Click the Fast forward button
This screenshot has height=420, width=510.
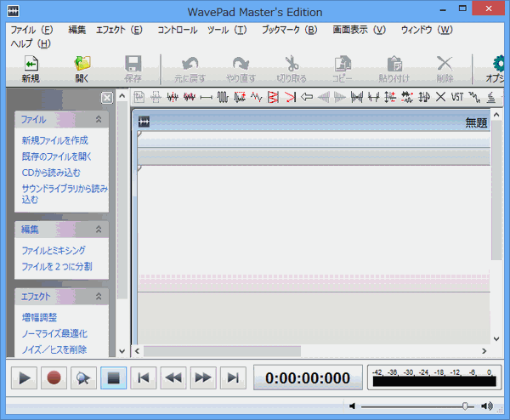[x=203, y=378]
